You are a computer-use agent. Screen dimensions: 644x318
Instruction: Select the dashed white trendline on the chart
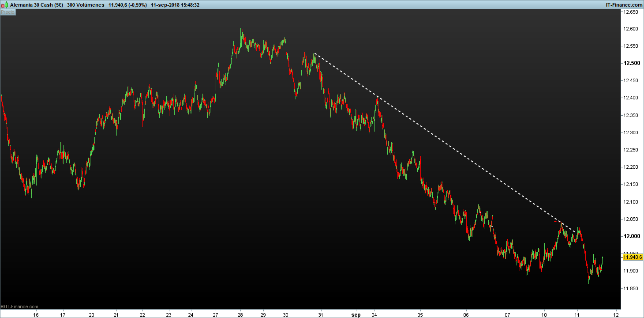(445, 142)
